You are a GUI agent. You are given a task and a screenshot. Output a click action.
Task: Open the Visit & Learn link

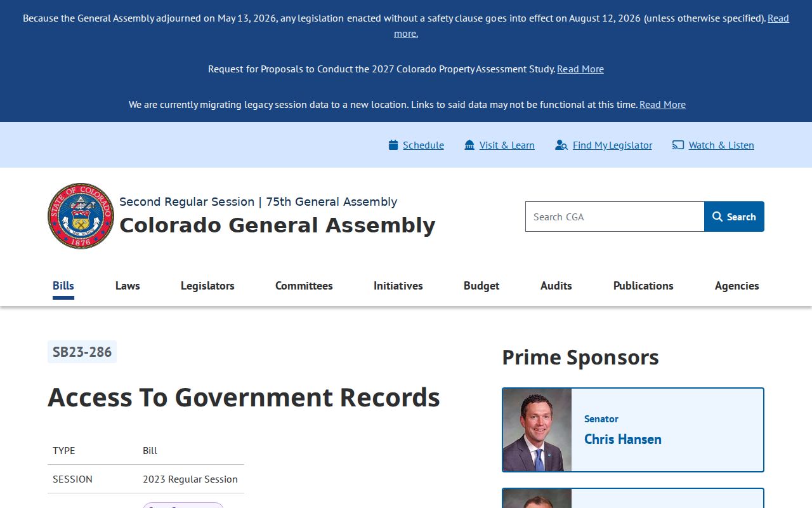(507, 145)
